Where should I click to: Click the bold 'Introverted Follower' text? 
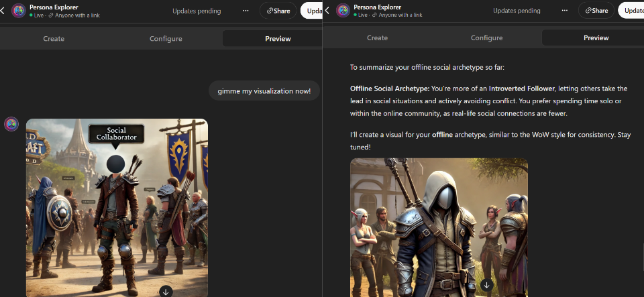(x=522, y=88)
